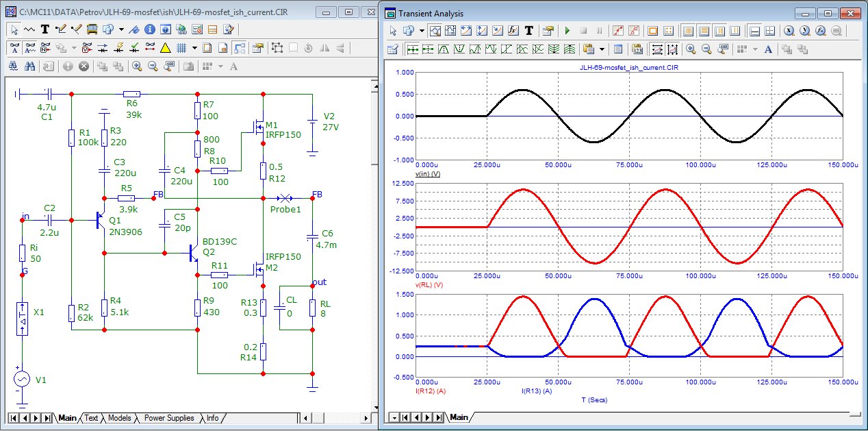The height and width of the screenshot is (431, 868).
Task: Click the v(RL) (V) plot label
Action: click(x=429, y=284)
